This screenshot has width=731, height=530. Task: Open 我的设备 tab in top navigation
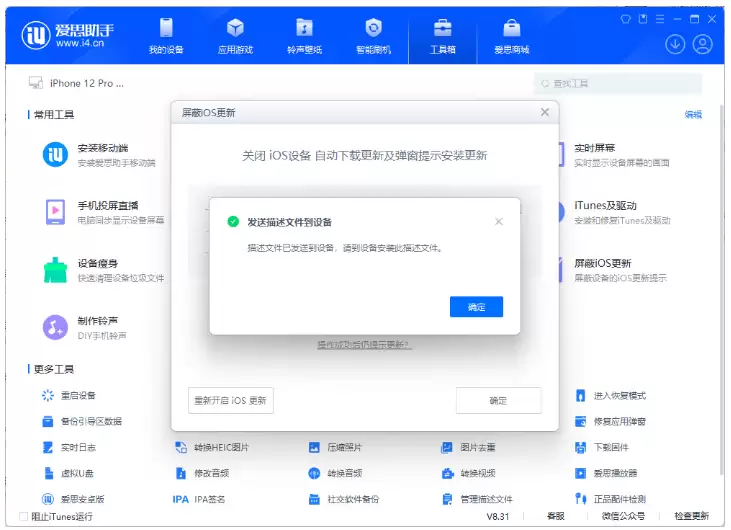(x=166, y=36)
